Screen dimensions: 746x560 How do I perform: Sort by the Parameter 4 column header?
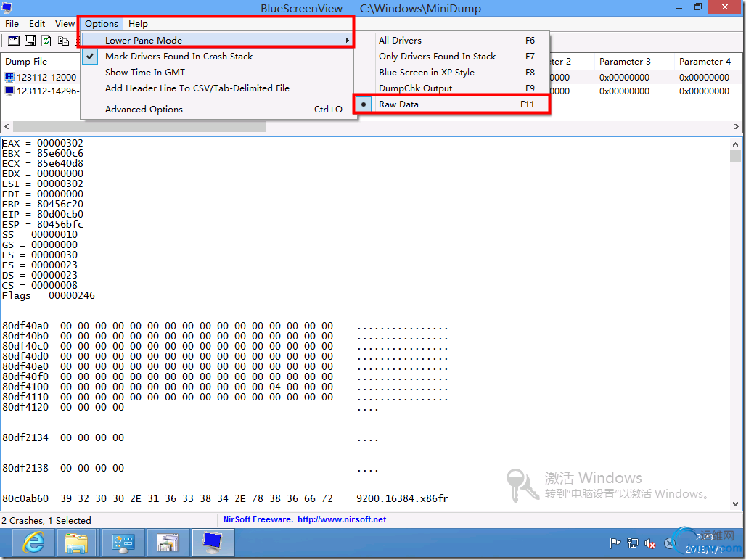(x=708, y=62)
